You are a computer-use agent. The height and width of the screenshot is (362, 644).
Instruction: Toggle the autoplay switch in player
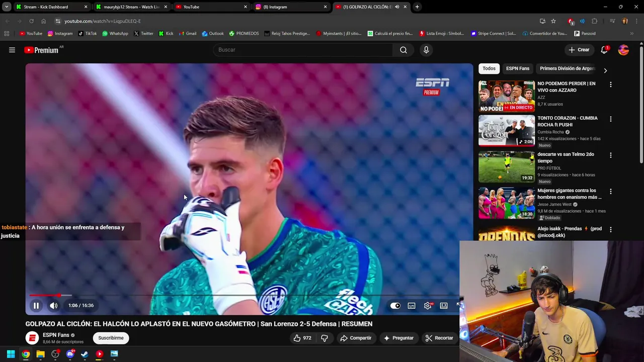395,306
